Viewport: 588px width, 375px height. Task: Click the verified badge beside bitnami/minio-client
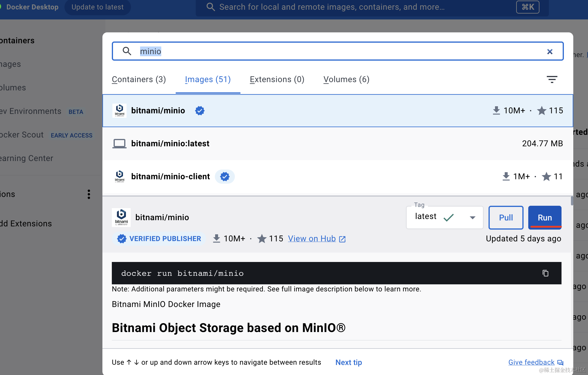click(x=225, y=177)
